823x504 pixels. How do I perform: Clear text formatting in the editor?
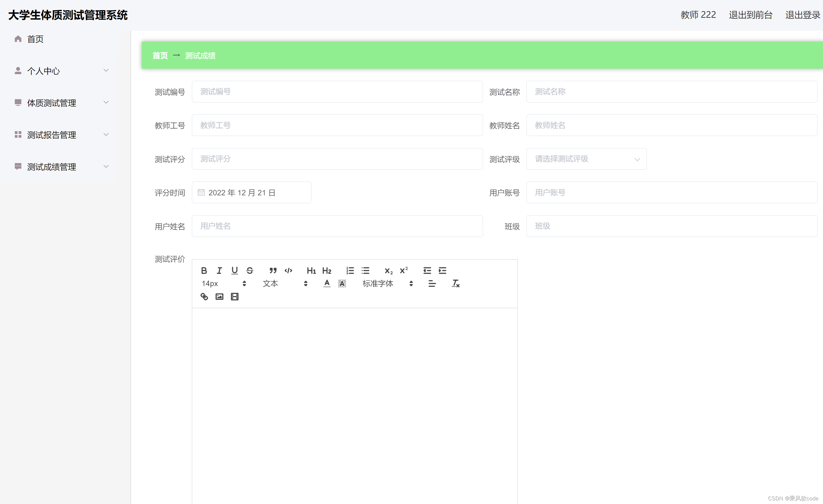[x=456, y=283]
